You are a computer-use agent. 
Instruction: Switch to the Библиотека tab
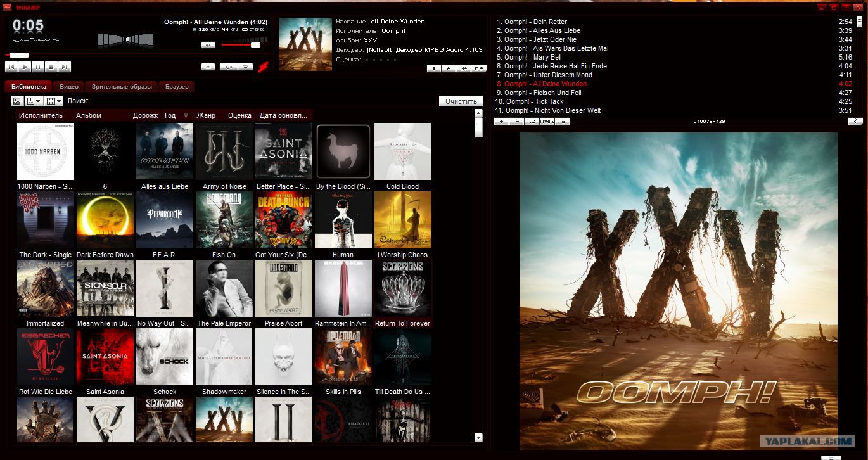29,86
